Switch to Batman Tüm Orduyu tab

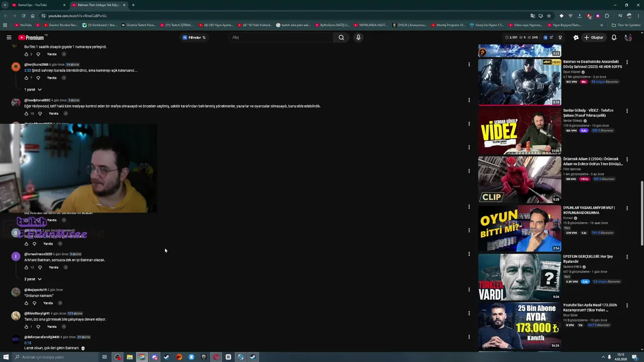click(x=98, y=5)
